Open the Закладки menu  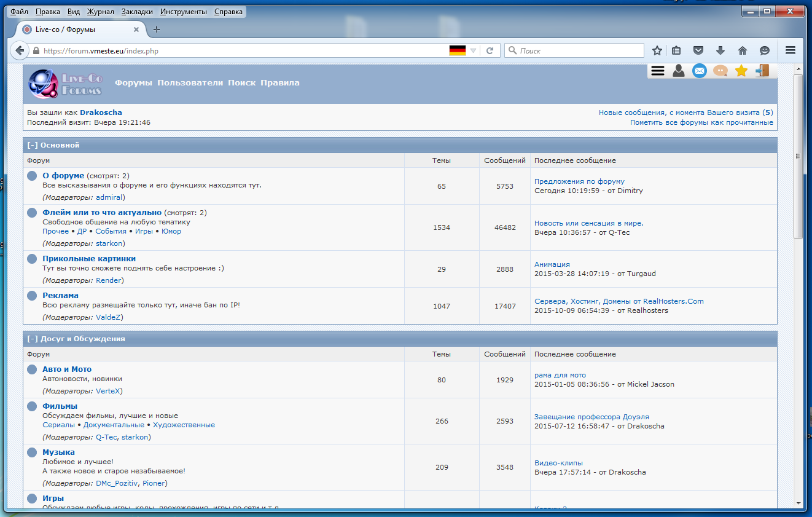[x=138, y=12]
